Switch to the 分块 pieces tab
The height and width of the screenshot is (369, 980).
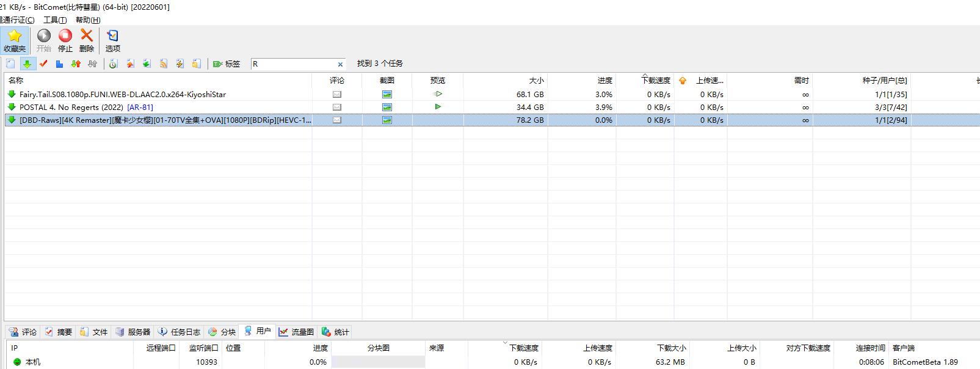222,332
